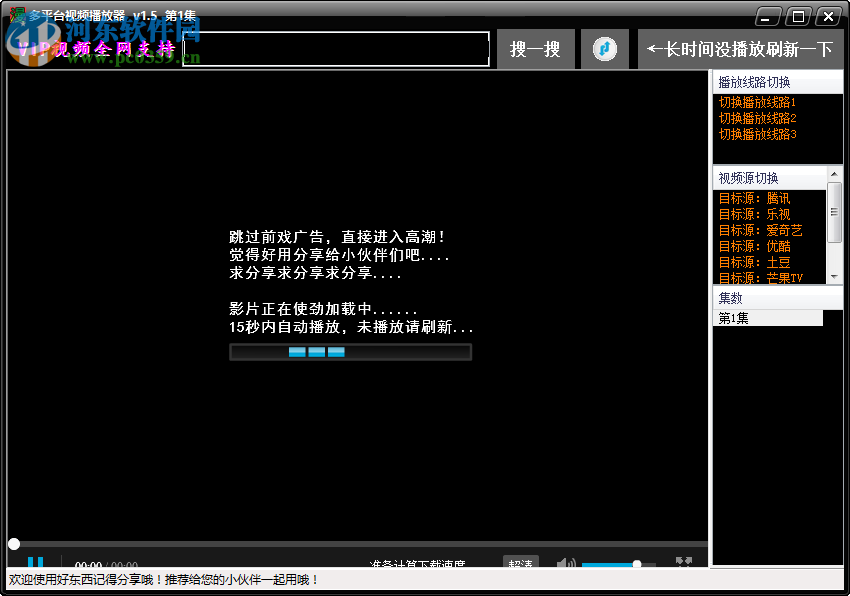This screenshot has height=596, width=850.
Task: Switch to 播放线路1 playback line
Action: 755,103
